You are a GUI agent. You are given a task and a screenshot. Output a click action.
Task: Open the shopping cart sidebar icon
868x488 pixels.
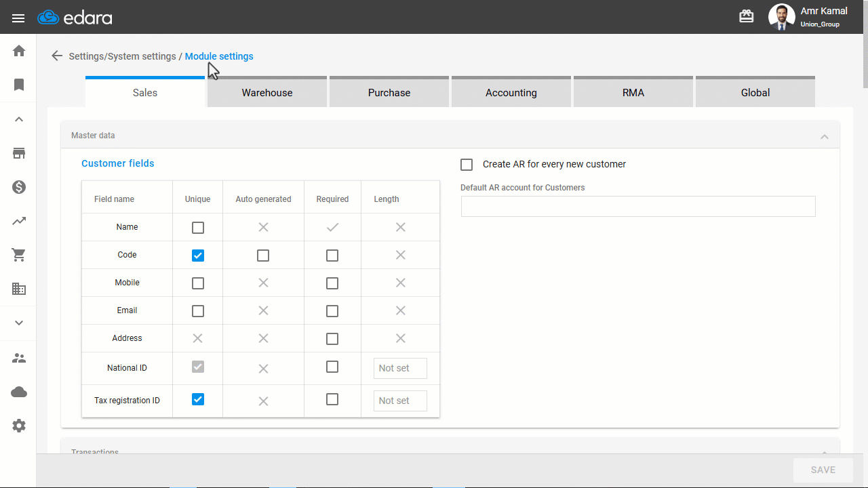[19, 255]
